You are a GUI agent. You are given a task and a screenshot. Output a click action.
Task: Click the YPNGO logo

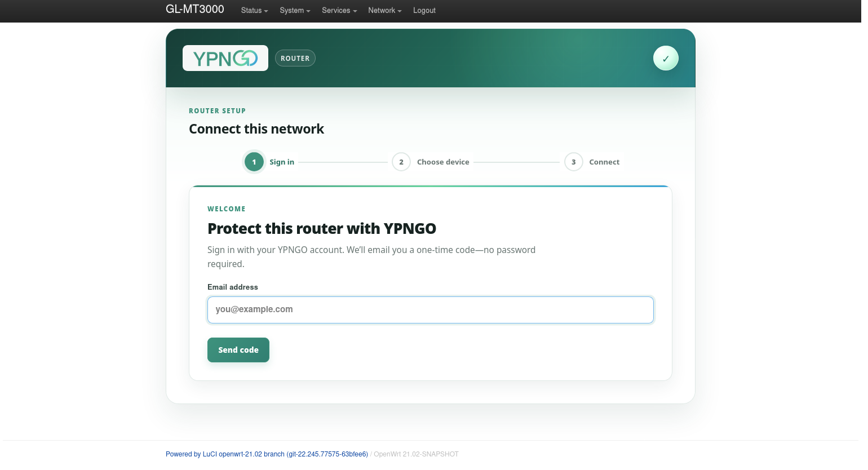click(225, 58)
